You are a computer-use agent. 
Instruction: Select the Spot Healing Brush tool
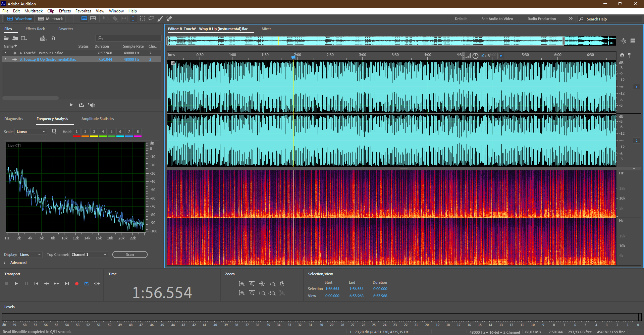(169, 19)
